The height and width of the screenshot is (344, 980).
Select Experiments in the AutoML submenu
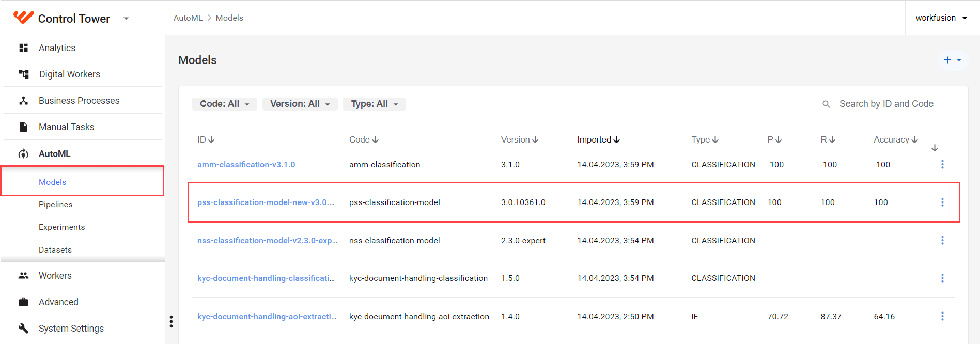click(x=61, y=227)
